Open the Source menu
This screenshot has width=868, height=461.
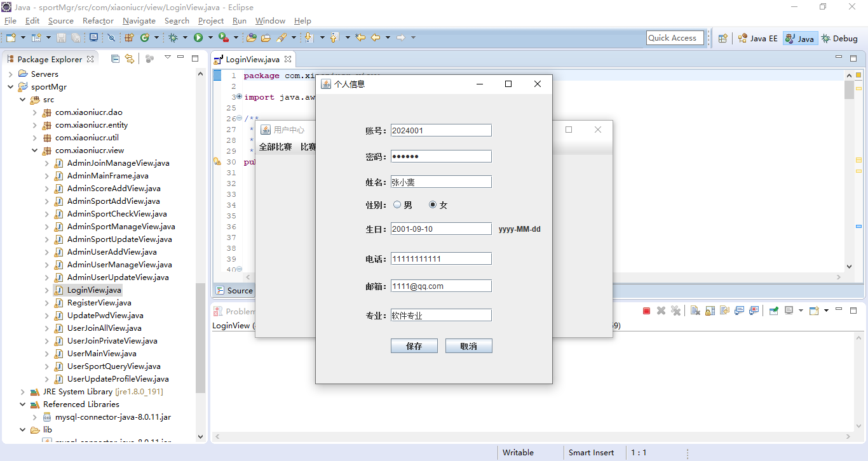pos(61,21)
